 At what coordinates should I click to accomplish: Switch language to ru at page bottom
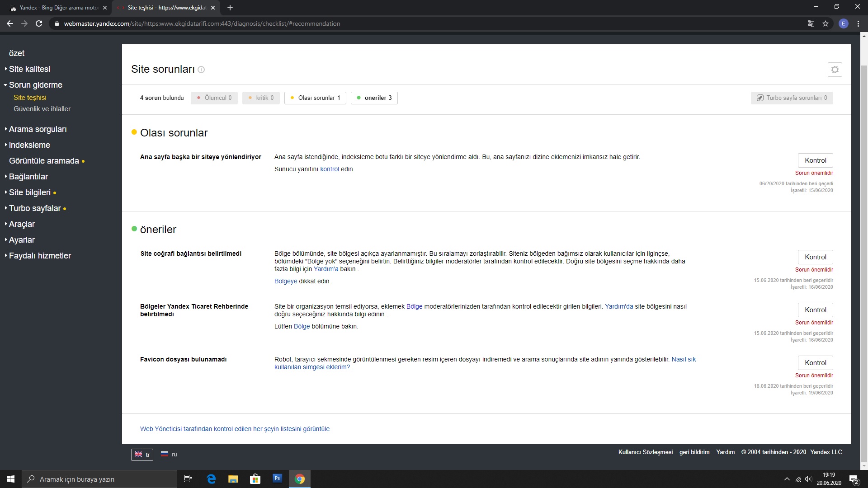170,454
